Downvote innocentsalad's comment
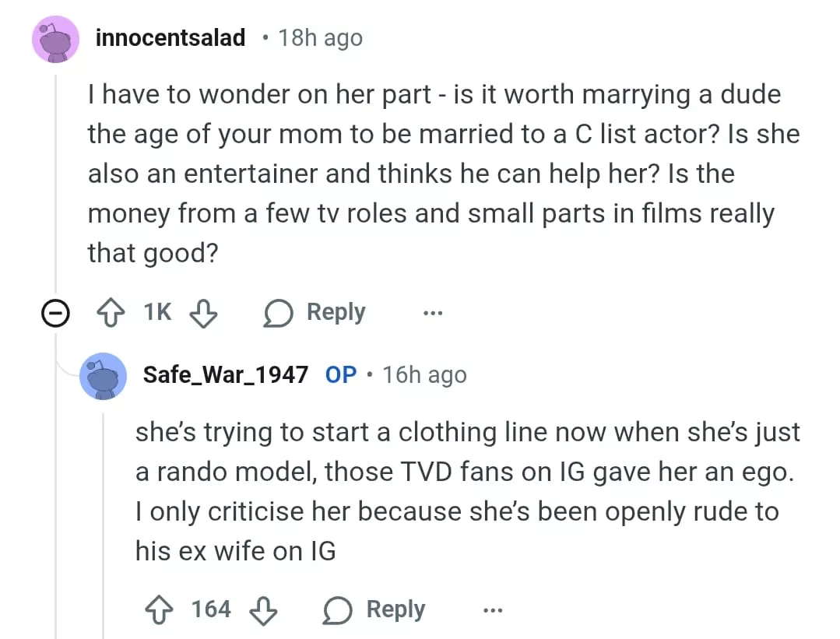The height and width of the screenshot is (639, 840). pyautogui.click(x=204, y=313)
